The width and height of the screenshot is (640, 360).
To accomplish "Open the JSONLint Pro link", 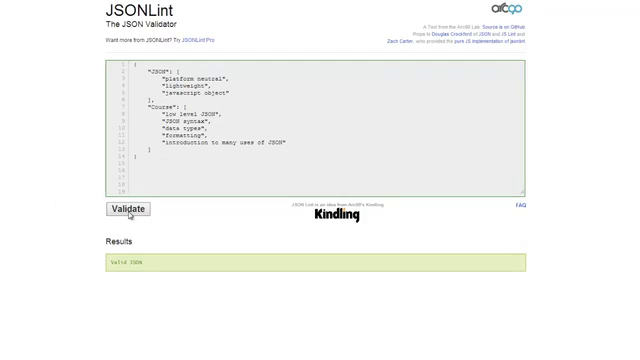I will click(198, 40).
